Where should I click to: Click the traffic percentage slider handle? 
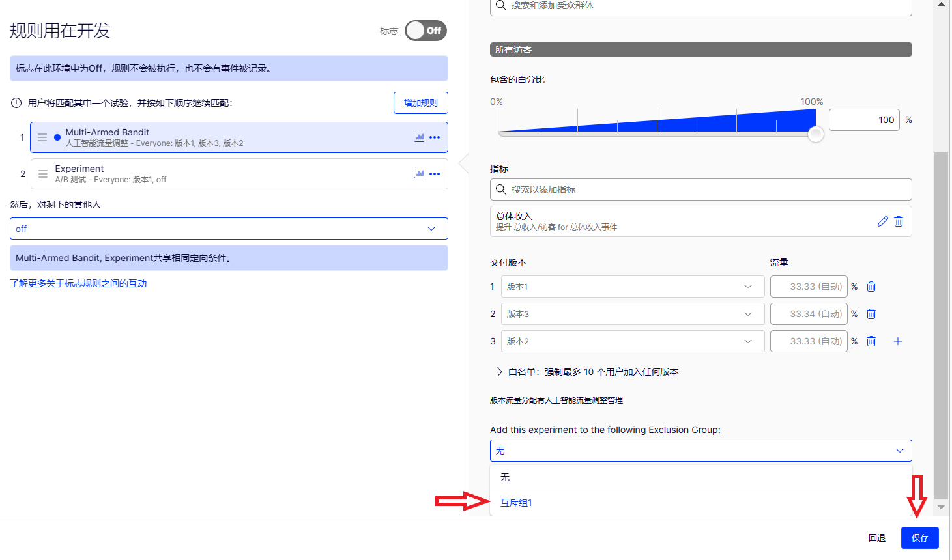coord(815,134)
